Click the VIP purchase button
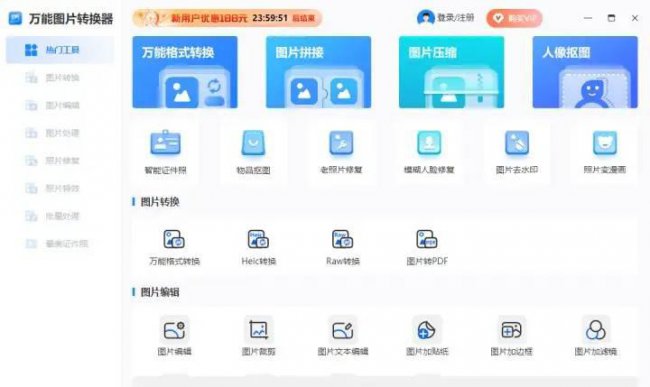This screenshot has width=650, height=387. [x=514, y=18]
